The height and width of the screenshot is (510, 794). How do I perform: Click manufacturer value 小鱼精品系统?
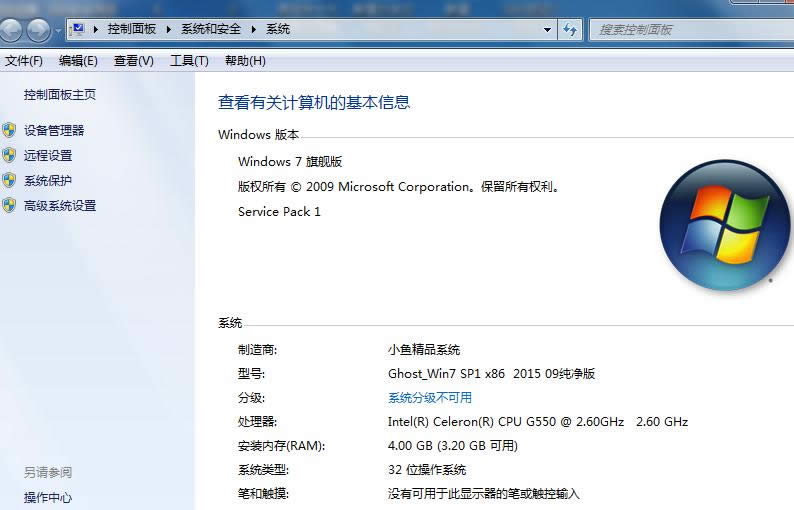(x=424, y=350)
